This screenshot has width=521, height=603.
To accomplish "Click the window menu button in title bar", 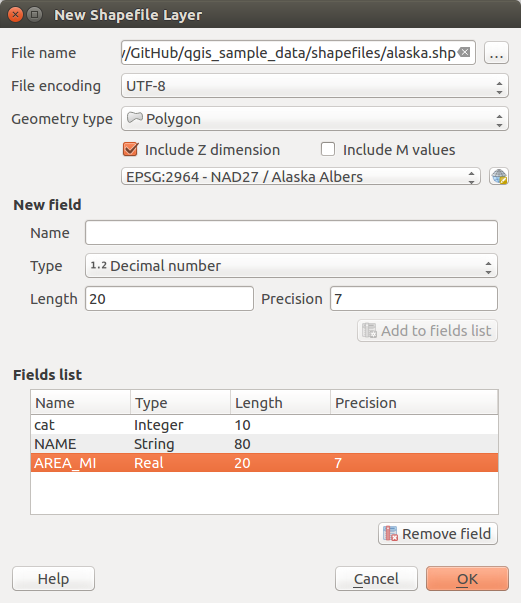I will 35,15.
